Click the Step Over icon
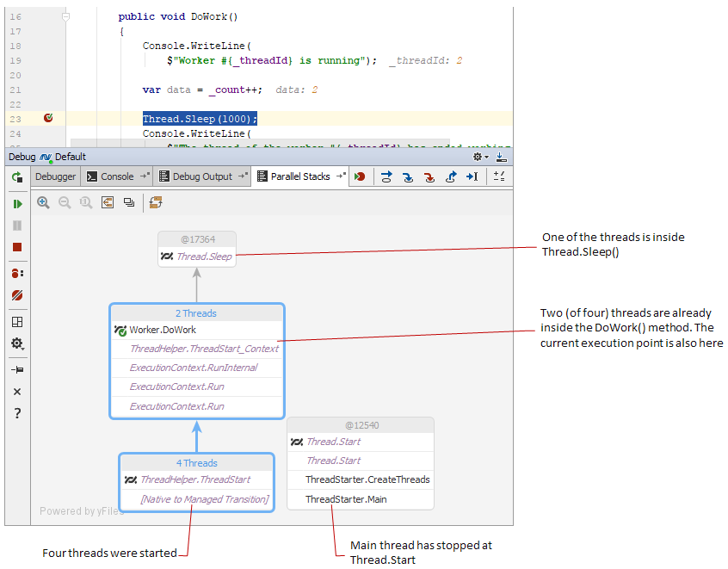Image resolution: width=728 pixels, height=569 pixels. pos(387,176)
